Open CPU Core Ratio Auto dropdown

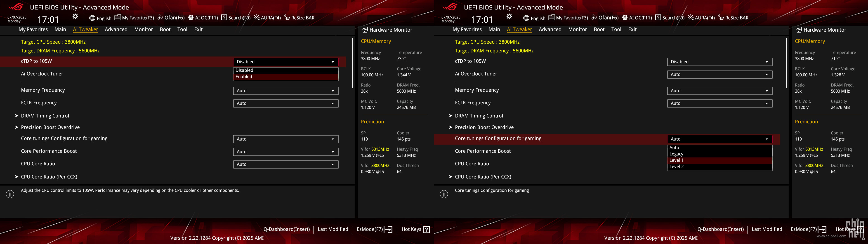coord(286,164)
